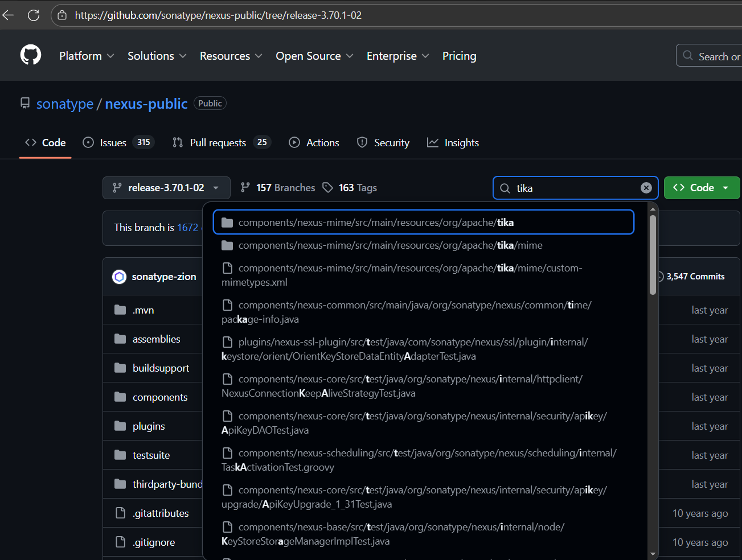Image resolution: width=742 pixels, height=560 pixels.
Task: Open the sonatype owner link
Action: coord(65,104)
